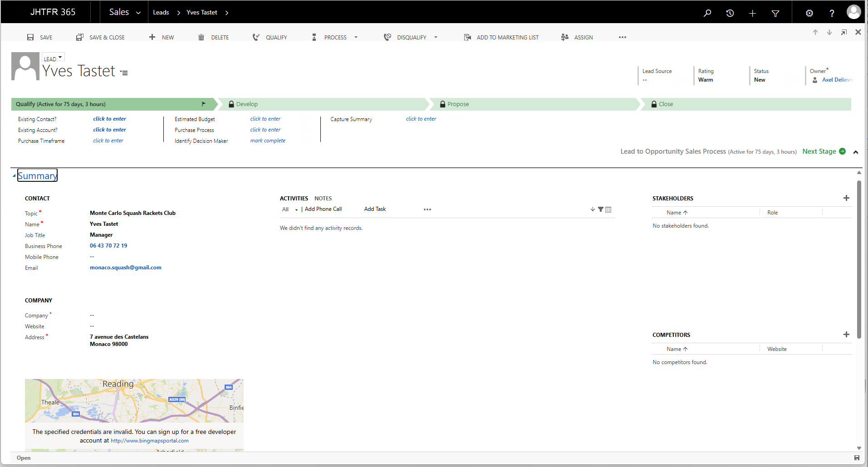This screenshot has width=868, height=467.
Task: Navigate to Leads breadcrumb
Action: pos(161,12)
